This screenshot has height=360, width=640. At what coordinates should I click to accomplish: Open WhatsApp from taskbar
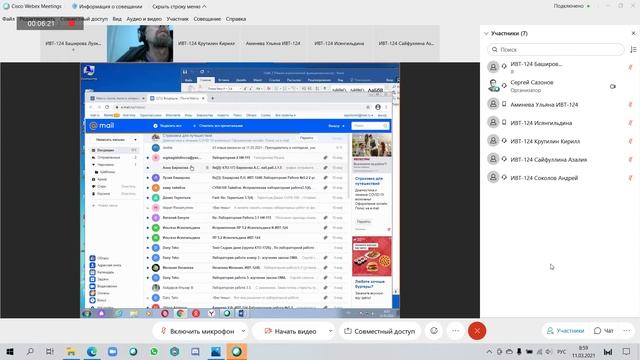pyautogui.click(x=154, y=352)
